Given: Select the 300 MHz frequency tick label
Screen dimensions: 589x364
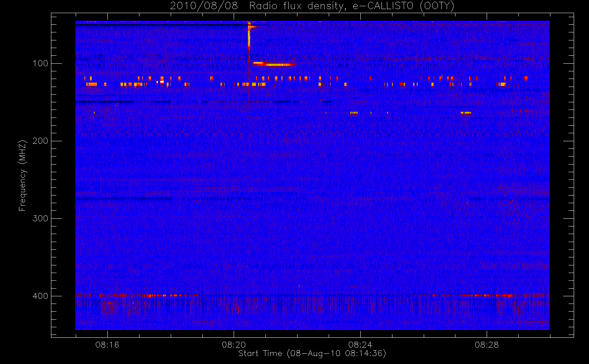Looking at the screenshot, I should [40, 218].
